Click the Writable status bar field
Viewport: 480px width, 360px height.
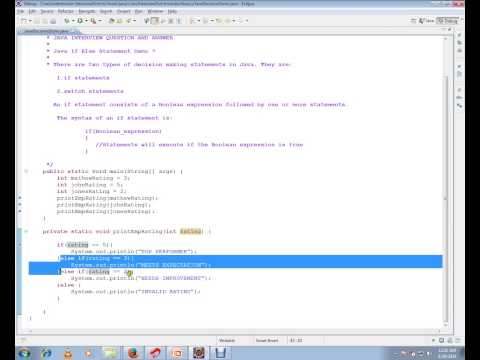click(227, 340)
